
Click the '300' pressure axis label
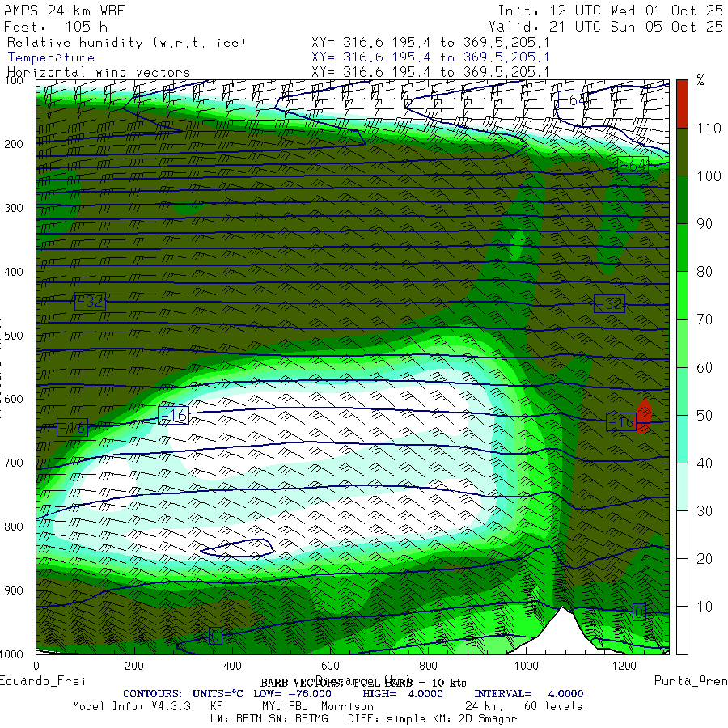pyautogui.click(x=14, y=208)
